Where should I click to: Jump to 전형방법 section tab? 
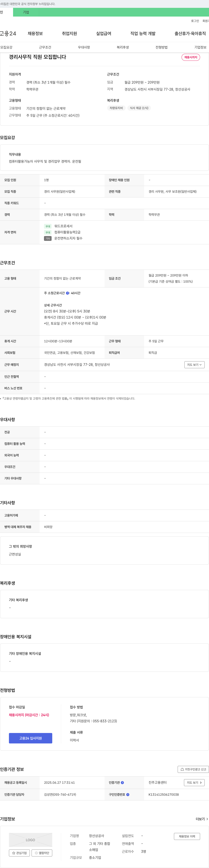pos(162,47)
